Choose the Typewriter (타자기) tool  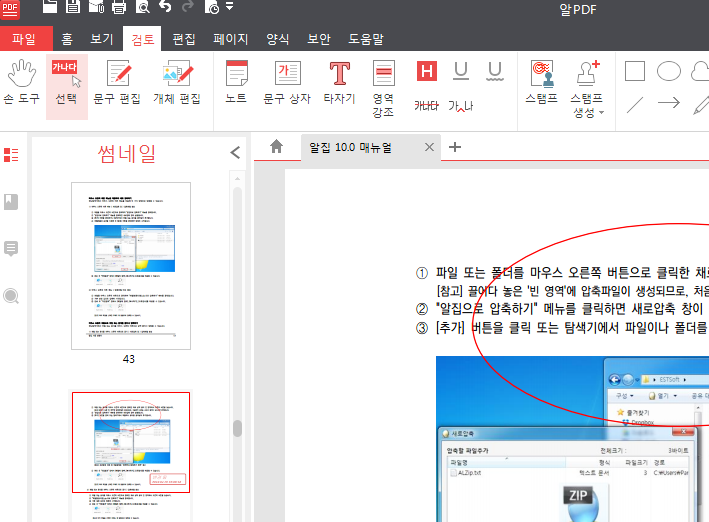click(x=340, y=83)
